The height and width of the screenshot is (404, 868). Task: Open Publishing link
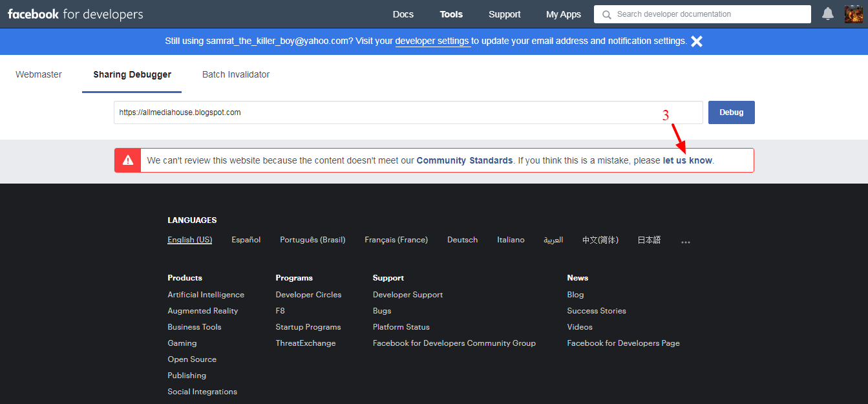click(x=187, y=376)
